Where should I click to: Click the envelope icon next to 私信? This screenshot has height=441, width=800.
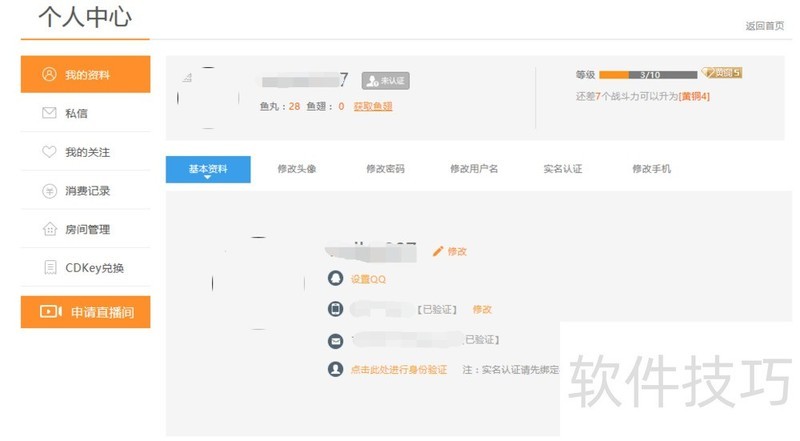pyautogui.click(x=49, y=112)
